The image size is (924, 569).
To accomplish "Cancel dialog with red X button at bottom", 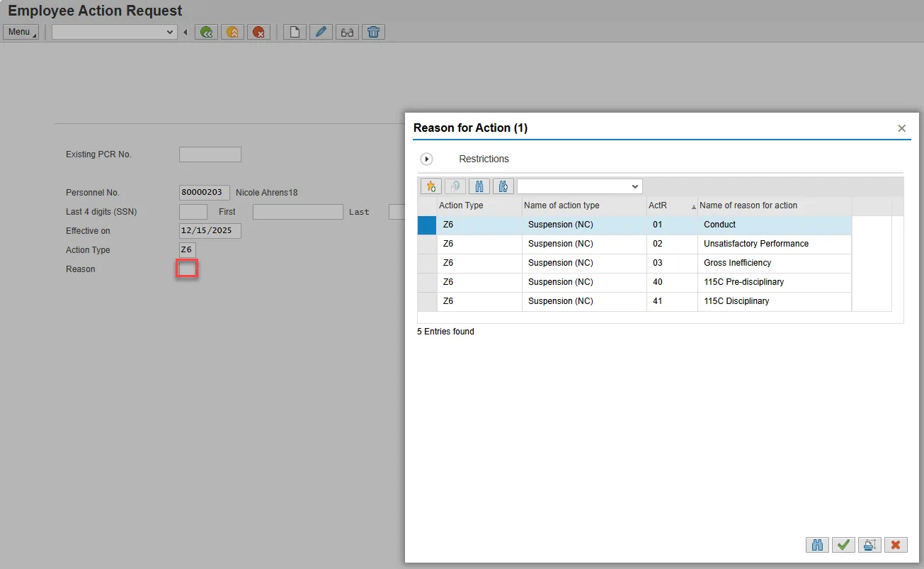I will (x=895, y=545).
